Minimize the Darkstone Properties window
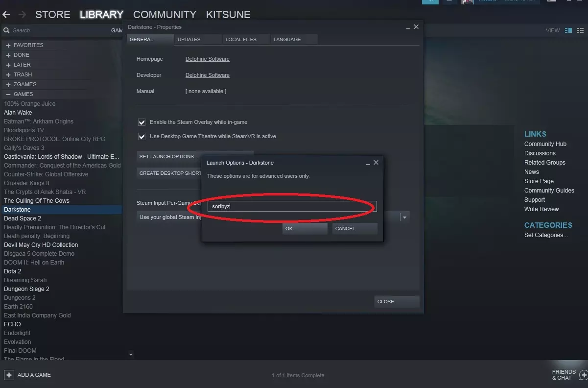588x388 pixels. click(x=408, y=27)
